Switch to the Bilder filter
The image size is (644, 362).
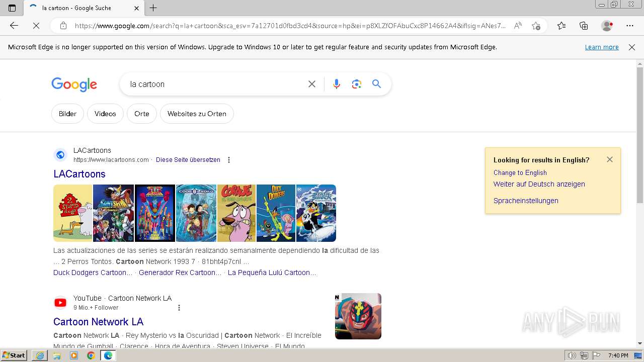tap(67, 114)
